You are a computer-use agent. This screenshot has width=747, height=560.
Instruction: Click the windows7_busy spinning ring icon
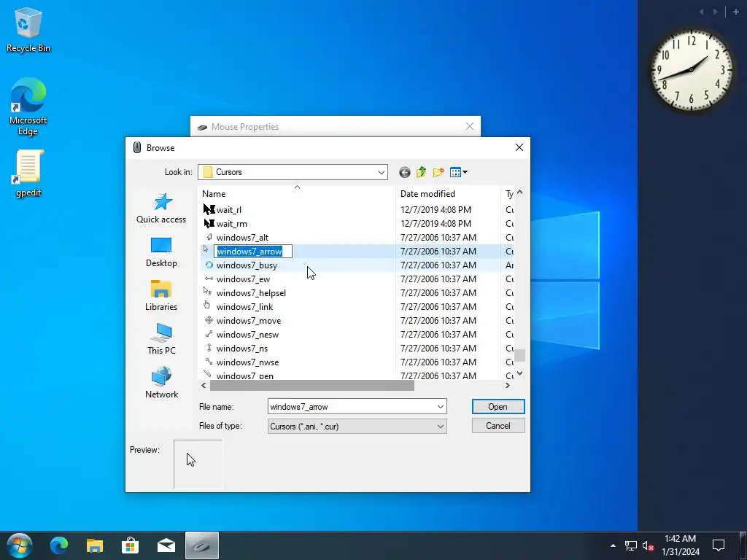tap(209, 265)
